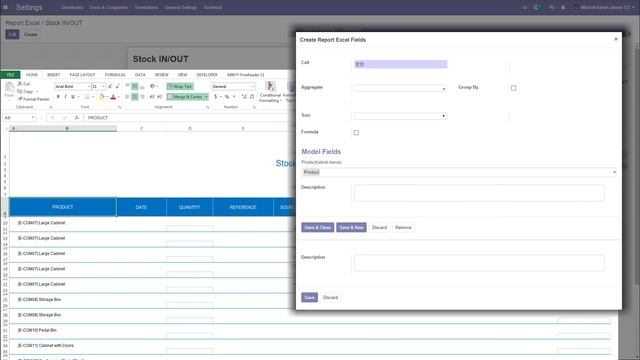Click the Increase Indent icon
Viewport: 640px width, 360px height.
click(160, 97)
